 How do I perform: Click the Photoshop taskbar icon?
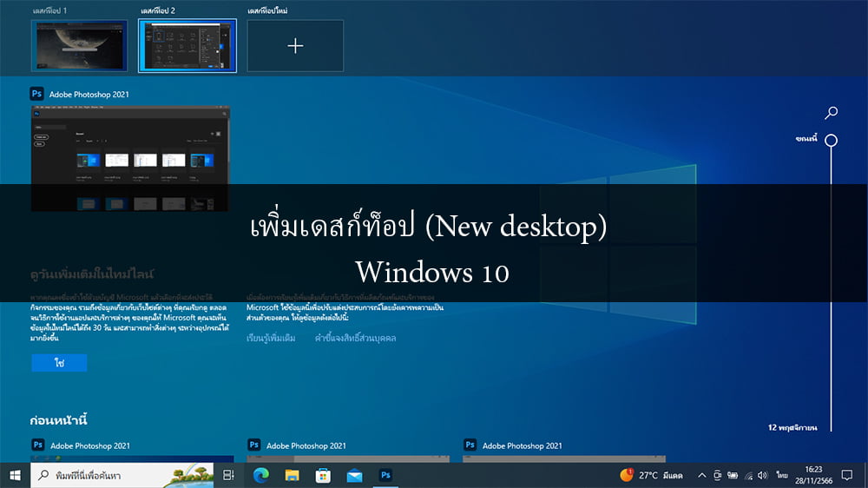(x=385, y=475)
